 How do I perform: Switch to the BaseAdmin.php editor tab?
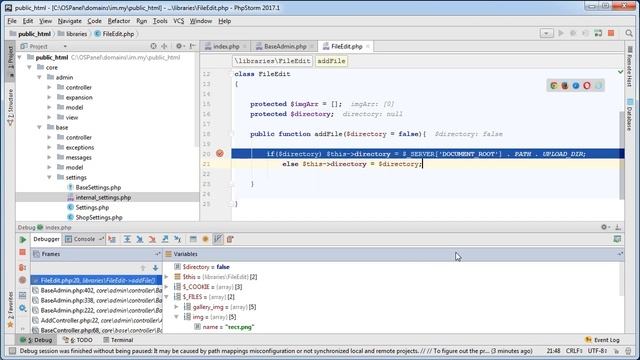[284, 47]
